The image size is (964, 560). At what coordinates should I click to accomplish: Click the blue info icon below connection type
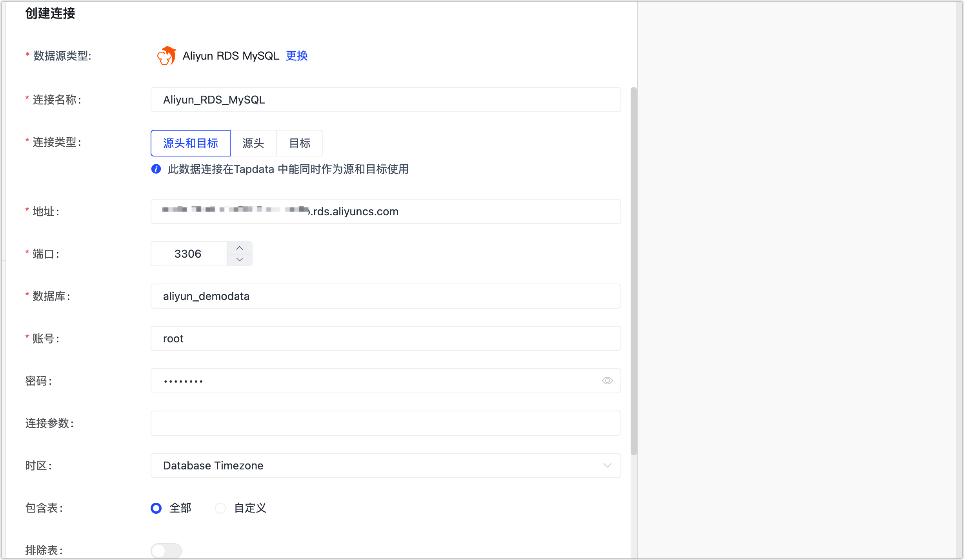coord(156,169)
